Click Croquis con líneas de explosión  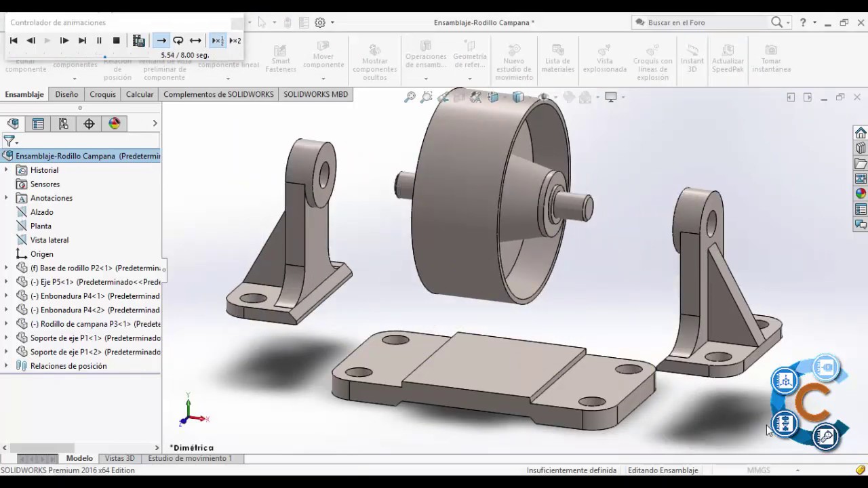(x=653, y=62)
